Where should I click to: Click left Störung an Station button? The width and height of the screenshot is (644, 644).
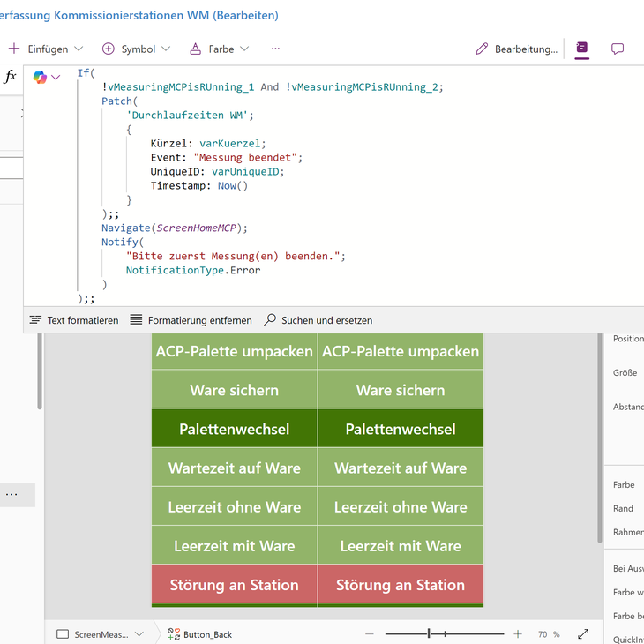[x=234, y=584]
